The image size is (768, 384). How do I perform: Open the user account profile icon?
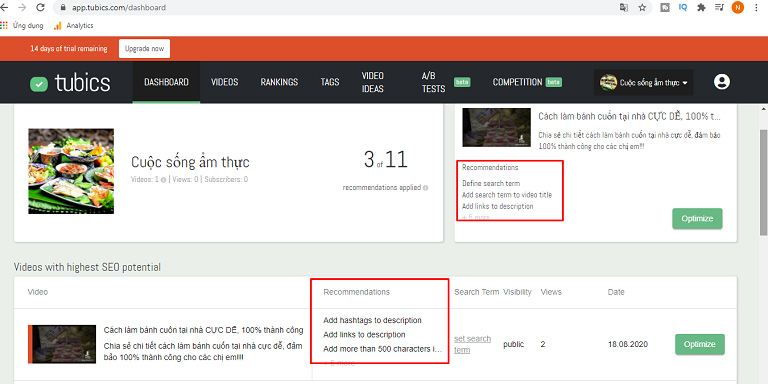[x=721, y=82]
